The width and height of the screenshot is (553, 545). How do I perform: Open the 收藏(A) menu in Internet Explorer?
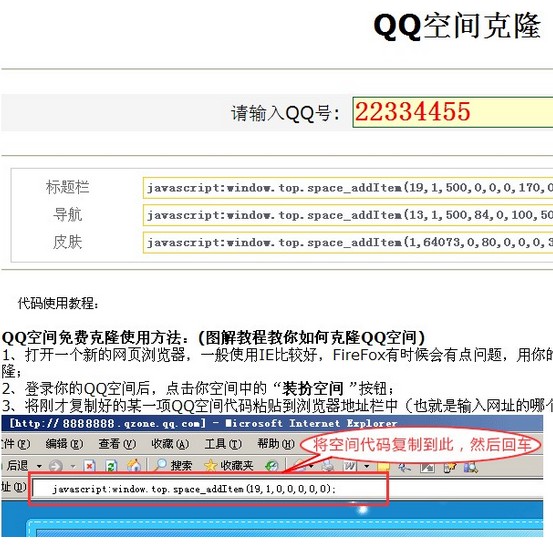[170, 443]
